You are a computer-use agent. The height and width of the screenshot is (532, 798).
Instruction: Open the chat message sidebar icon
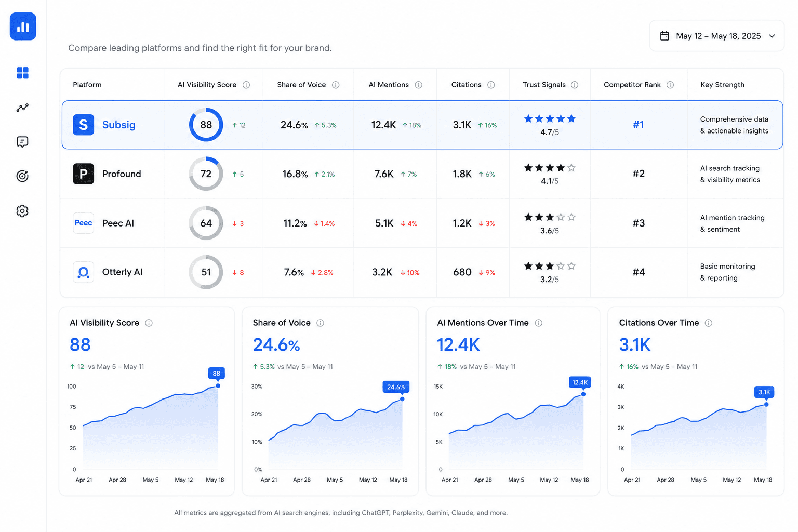pyautogui.click(x=22, y=142)
